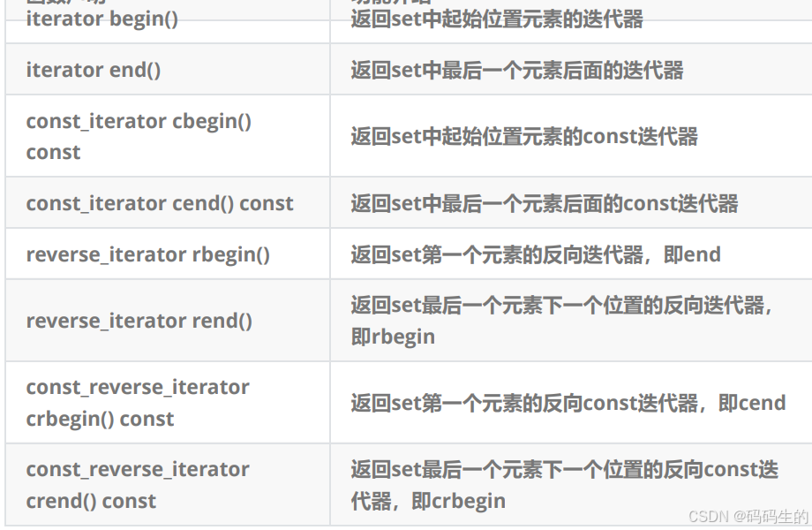
Task: Click the cend const迭代器 description text
Action: pos(545,203)
